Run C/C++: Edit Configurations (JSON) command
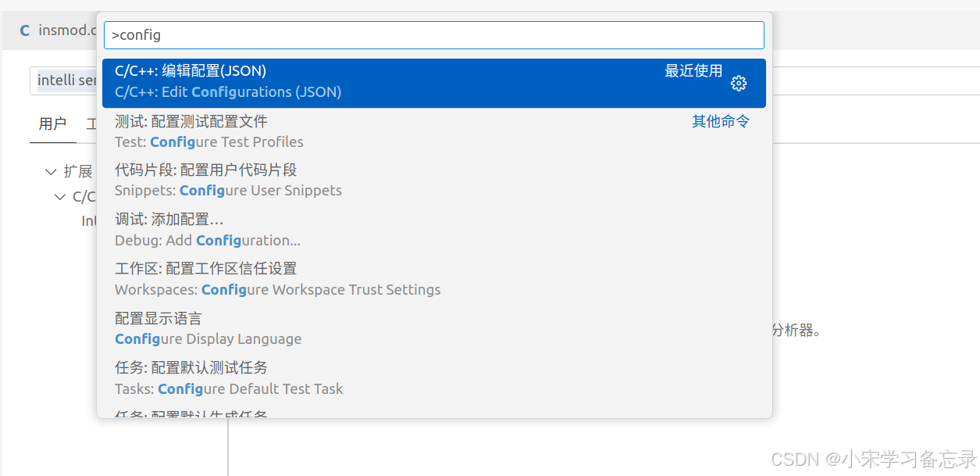980x476 pixels. 433,83
